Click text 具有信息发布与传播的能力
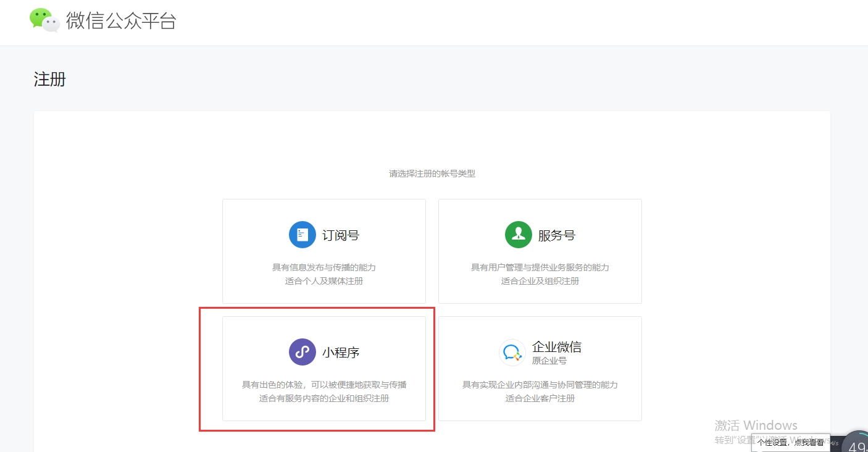The image size is (868, 452). [x=324, y=267]
